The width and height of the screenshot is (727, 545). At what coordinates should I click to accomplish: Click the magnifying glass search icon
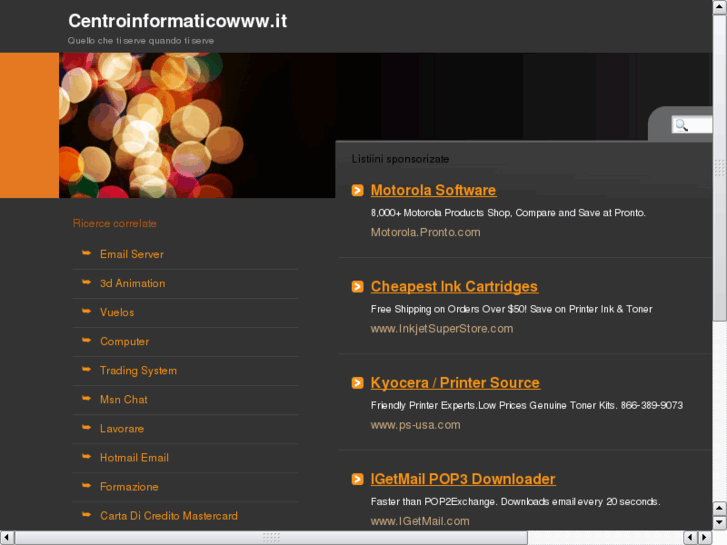pos(681,125)
